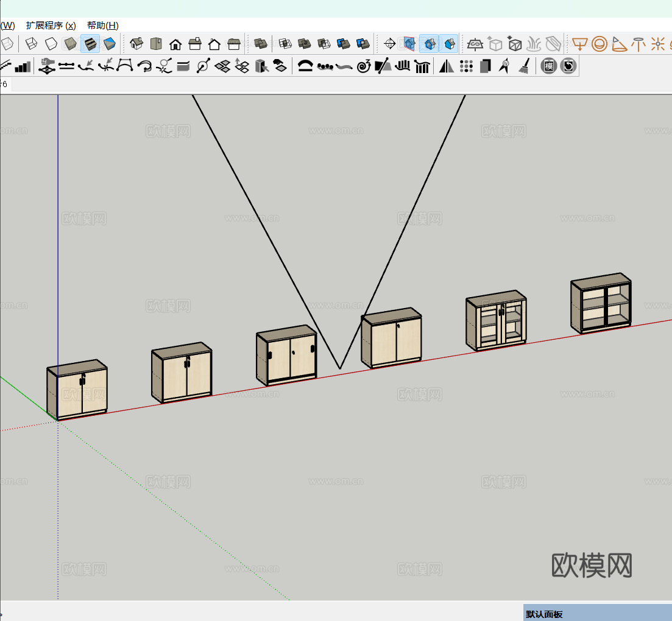Click the circular refresh-arrow button
Screen dimensions: 672x621
tap(568, 66)
